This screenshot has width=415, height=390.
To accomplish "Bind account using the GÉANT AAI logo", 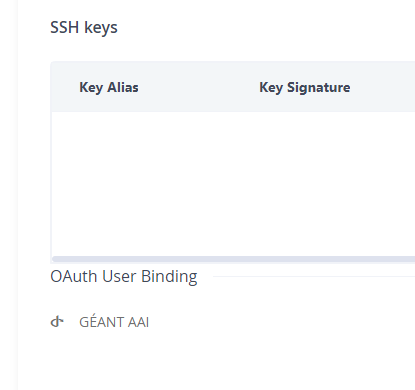I will point(57,322).
